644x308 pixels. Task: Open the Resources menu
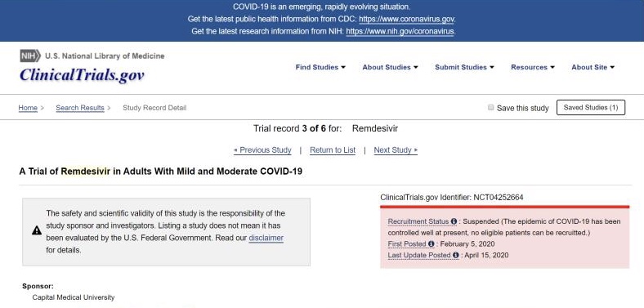533,67
